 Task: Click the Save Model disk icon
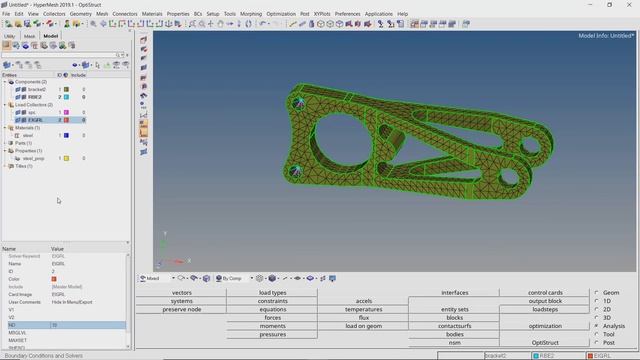(27, 24)
